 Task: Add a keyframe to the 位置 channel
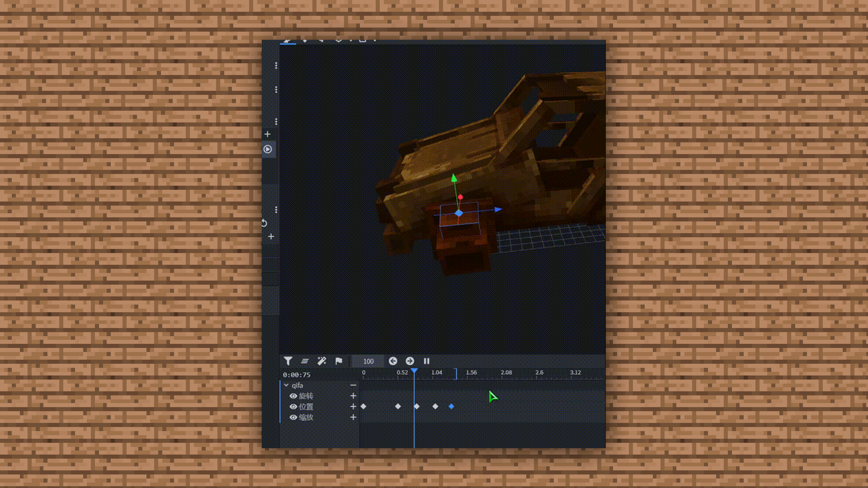coord(353,407)
